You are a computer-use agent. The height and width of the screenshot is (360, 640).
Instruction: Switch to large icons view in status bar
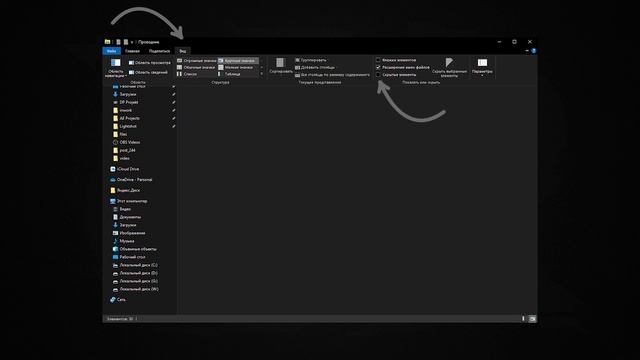[x=532, y=319]
